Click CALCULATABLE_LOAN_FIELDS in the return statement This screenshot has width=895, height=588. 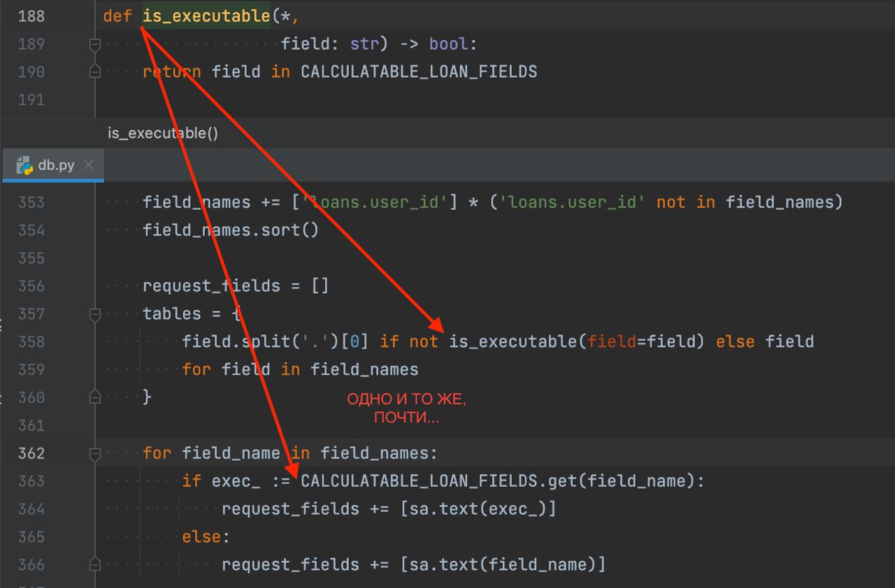419,72
